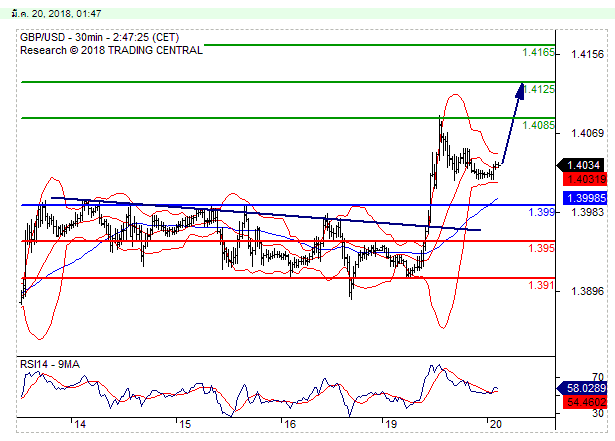This screenshot has height=441, width=615.
Task: Click the black current price tag 1.4034
Action: tap(582, 165)
